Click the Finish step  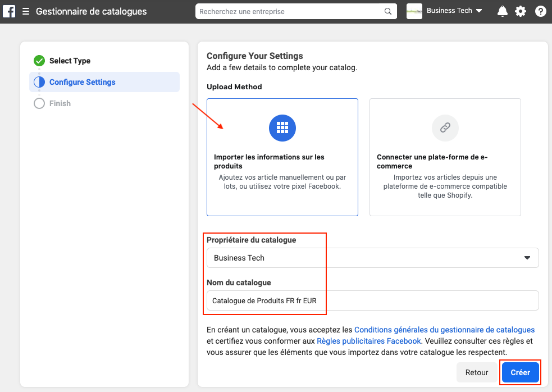click(x=60, y=103)
